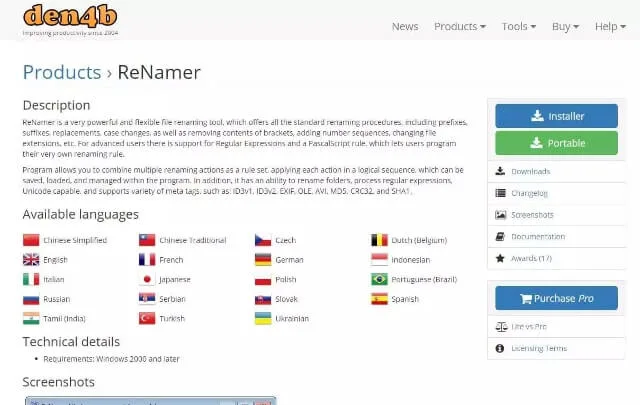Select the 'Spanish' language text
The width and height of the screenshot is (640, 405).
point(405,299)
